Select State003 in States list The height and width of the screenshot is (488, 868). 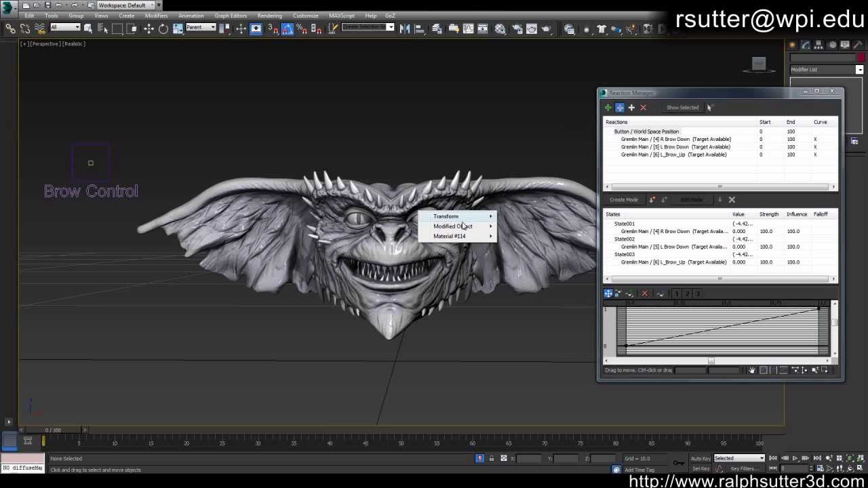point(625,254)
